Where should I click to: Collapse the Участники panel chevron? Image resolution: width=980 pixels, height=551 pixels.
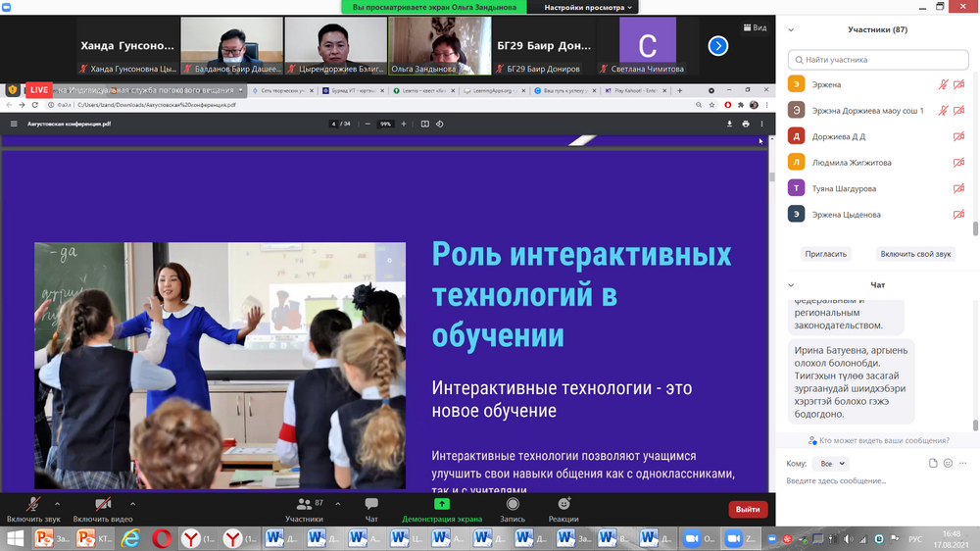pyautogui.click(x=791, y=29)
